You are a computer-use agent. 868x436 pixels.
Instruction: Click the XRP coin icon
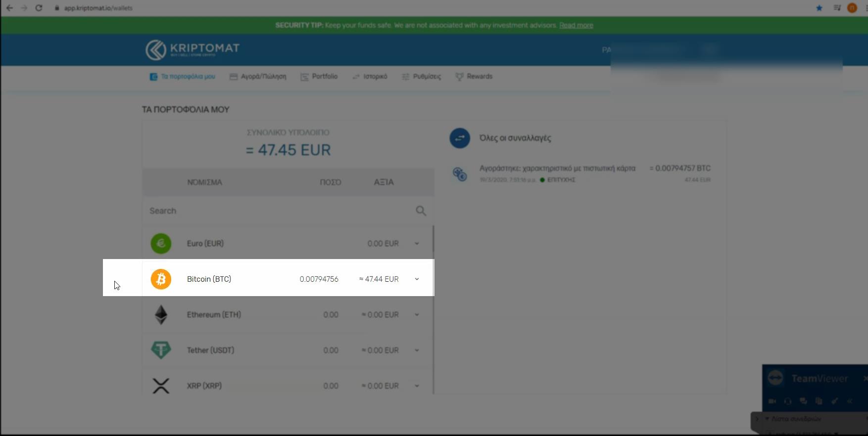pyautogui.click(x=161, y=386)
